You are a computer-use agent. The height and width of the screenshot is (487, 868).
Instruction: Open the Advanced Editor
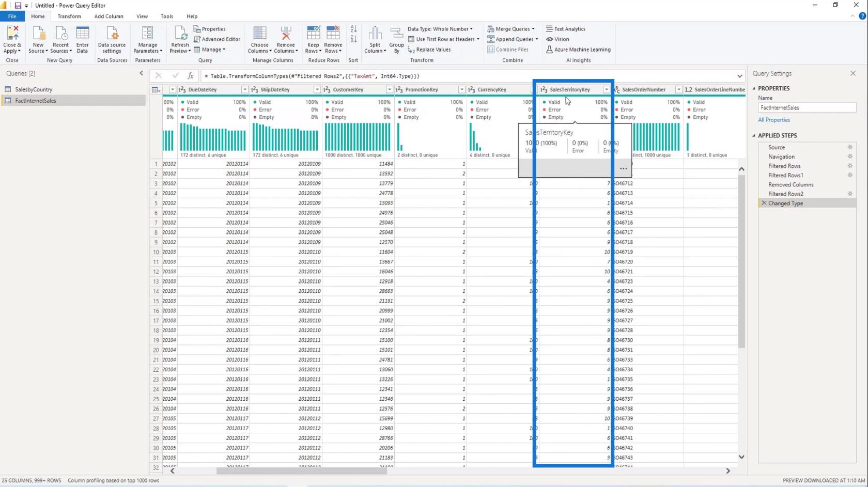point(217,39)
